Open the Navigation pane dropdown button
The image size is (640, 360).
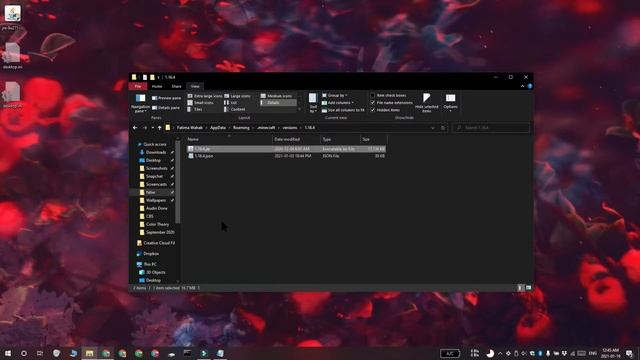click(140, 103)
